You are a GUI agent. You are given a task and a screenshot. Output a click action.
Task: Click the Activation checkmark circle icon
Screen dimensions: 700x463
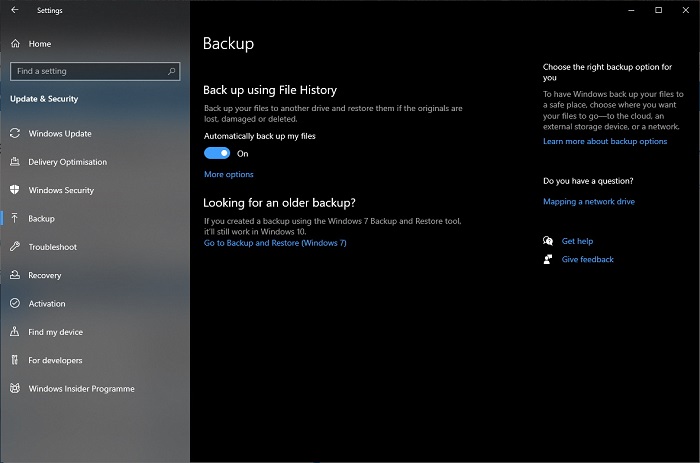pyautogui.click(x=15, y=304)
